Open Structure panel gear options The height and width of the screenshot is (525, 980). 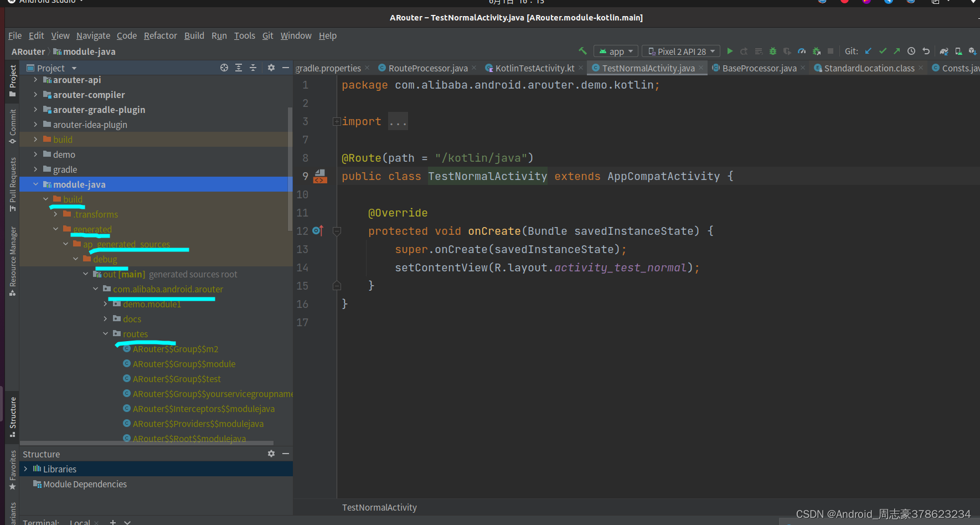click(271, 454)
